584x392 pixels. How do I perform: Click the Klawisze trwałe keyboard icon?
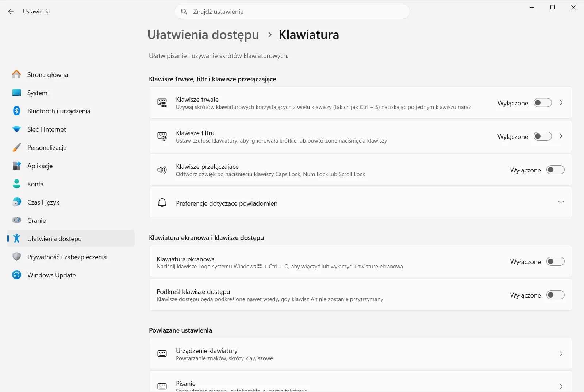point(162,103)
